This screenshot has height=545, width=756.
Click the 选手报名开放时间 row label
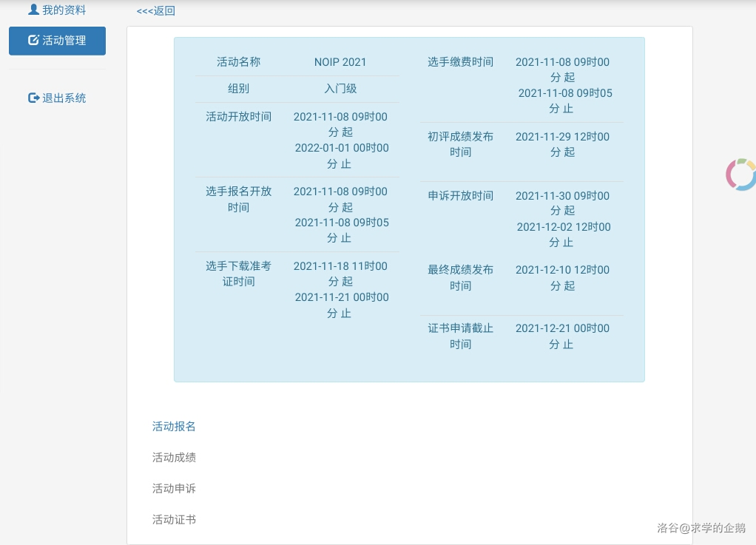point(238,199)
